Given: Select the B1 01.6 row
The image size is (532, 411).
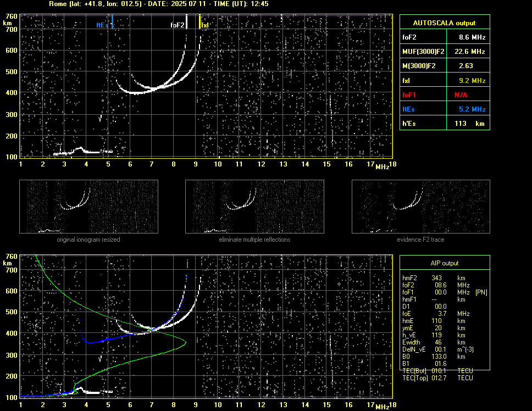Looking at the screenshot, I should (x=424, y=364).
